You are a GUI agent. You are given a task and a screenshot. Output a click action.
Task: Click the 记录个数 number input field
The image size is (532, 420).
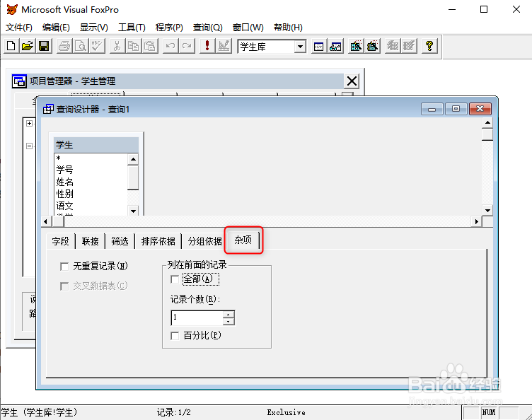click(197, 317)
